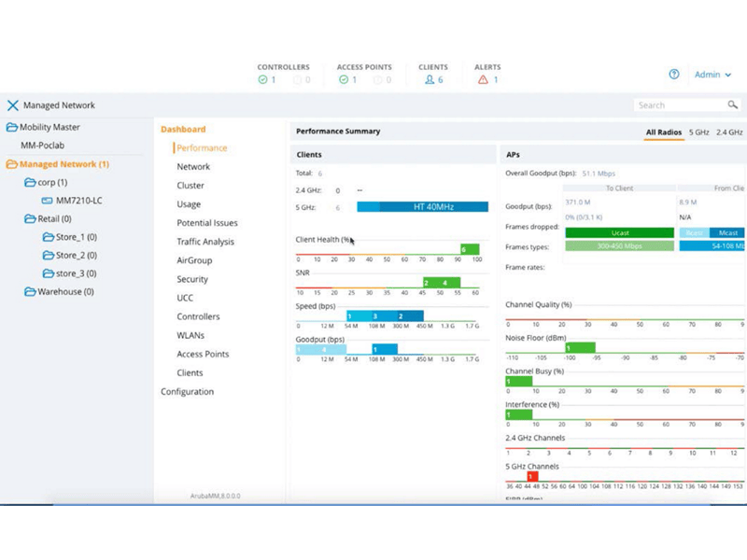Click the Access Points status icon
This screenshot has height=560, width=747.
coord(344,78)
